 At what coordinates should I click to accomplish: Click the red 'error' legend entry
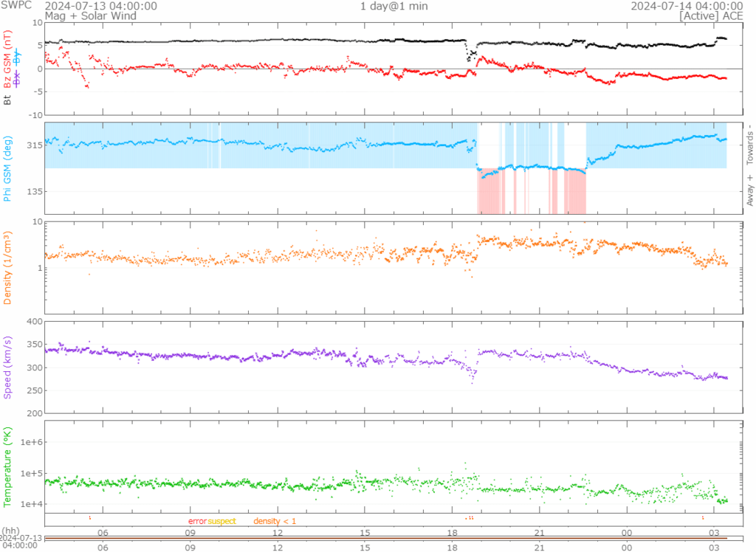pos(197,521)
